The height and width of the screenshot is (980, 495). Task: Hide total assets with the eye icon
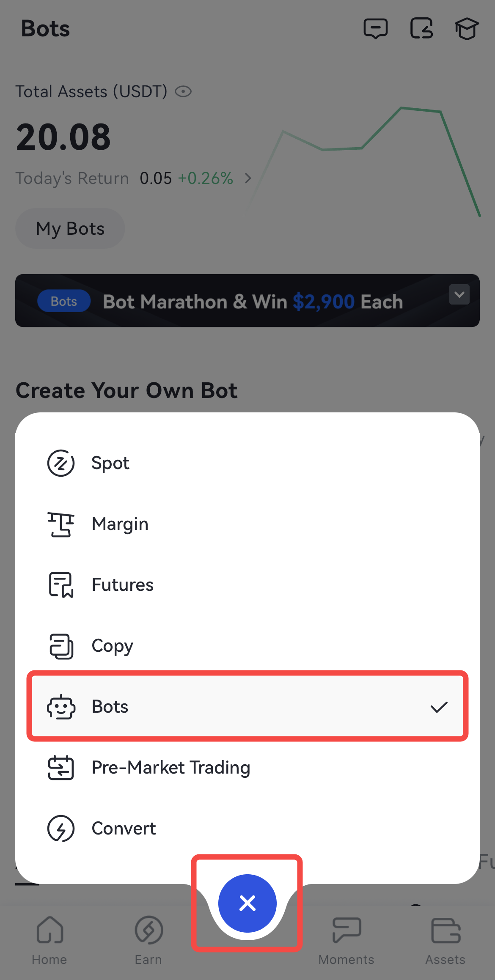(184, 91)
